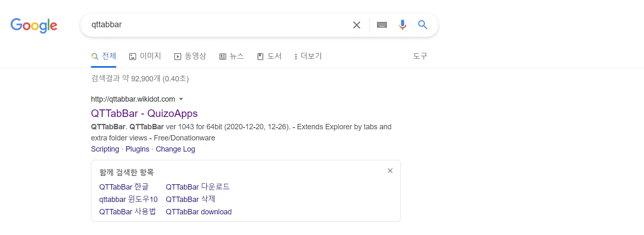Search related term QTTabBar 다운로드
Viewport: 644px width, 235px height.
point(198,187)
